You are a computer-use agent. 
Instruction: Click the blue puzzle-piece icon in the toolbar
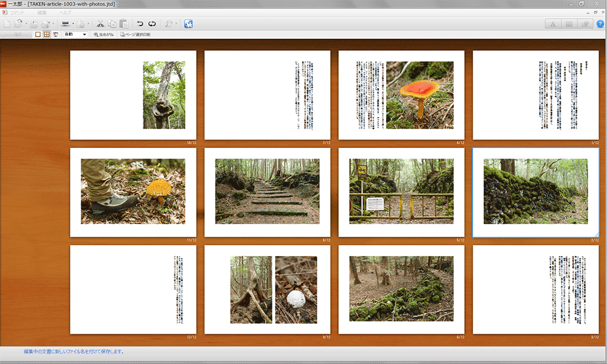[x=189, y=24]
